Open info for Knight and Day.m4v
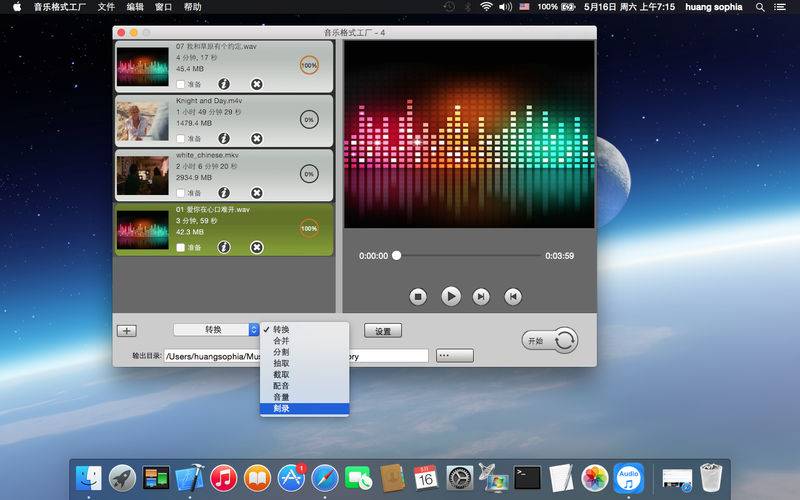Image resolution: width=800 pixels, height=500 pixels. pyautogui.click(x=224, y=138)
